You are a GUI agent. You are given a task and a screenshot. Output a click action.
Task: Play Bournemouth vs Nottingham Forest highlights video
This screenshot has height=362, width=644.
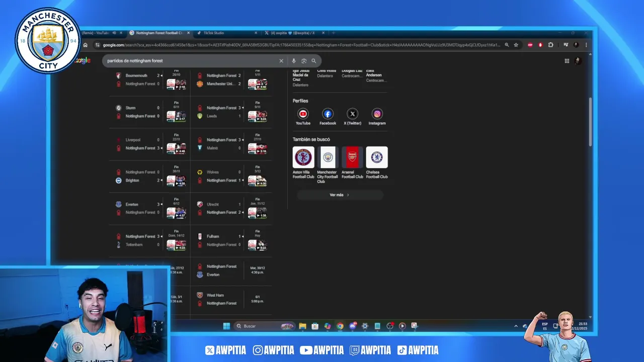coord(177,84)
